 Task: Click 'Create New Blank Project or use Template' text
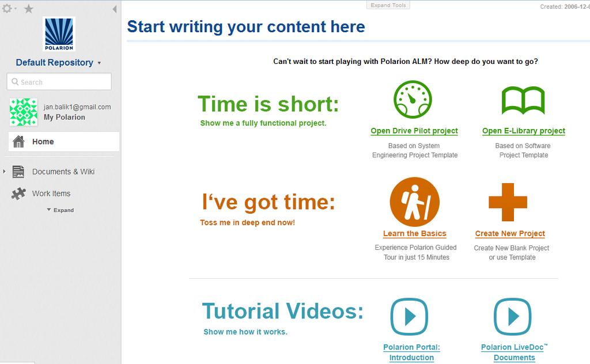pos(512,253)
